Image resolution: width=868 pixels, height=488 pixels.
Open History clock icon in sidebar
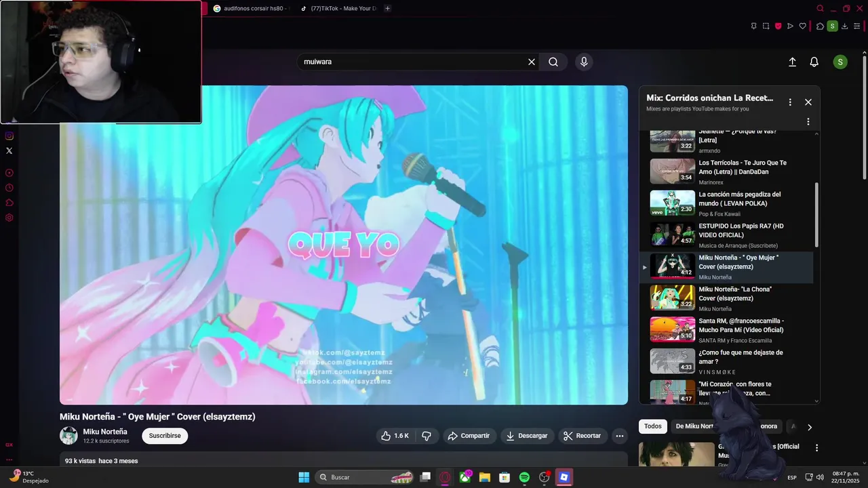coord(9,188)
